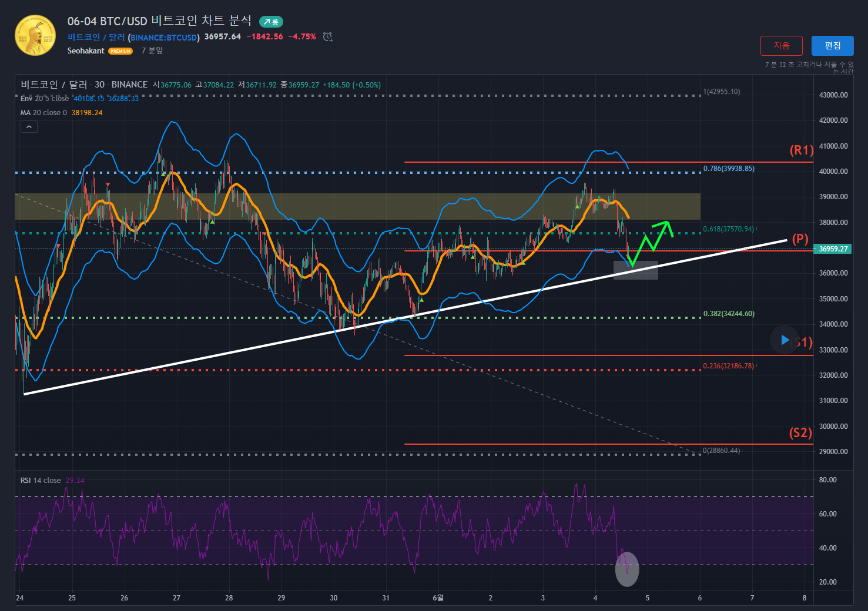This screenshot has width=868, height=611.
Task: Click the orange PREMIUM badge
Action: 120,51
